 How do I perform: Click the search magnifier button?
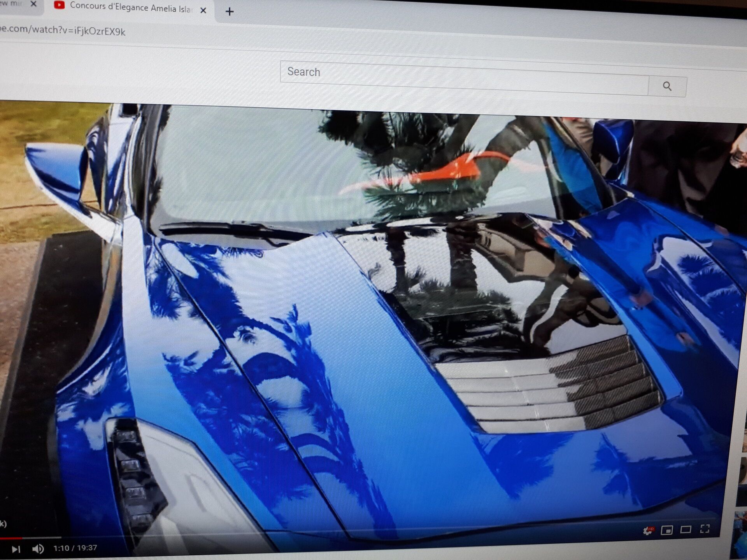point(667,86)
